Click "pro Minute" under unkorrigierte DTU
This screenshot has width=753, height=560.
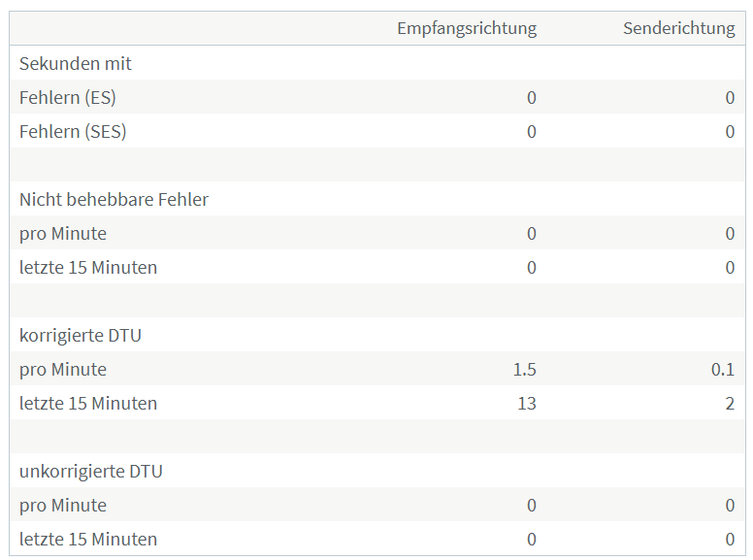[63, 505]
